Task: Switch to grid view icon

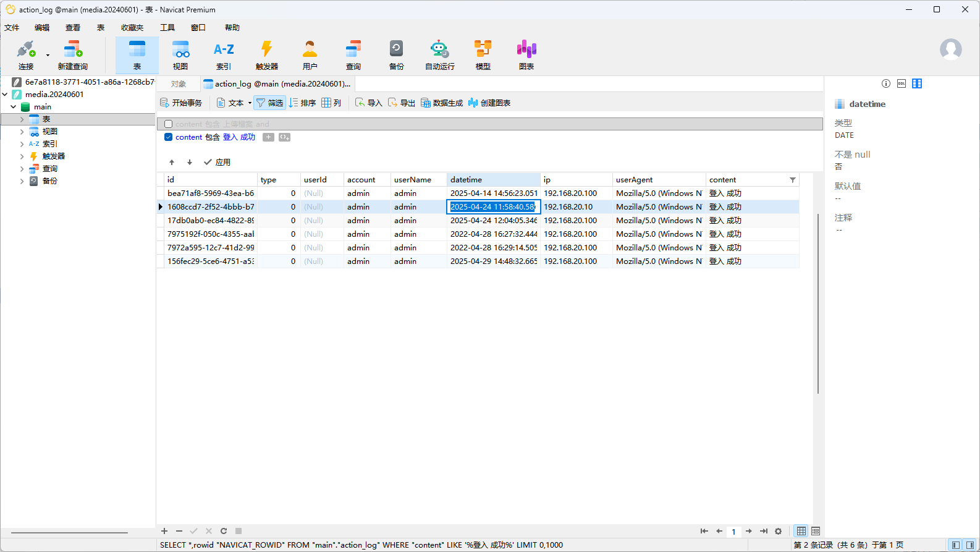Action: pos(801,531)
